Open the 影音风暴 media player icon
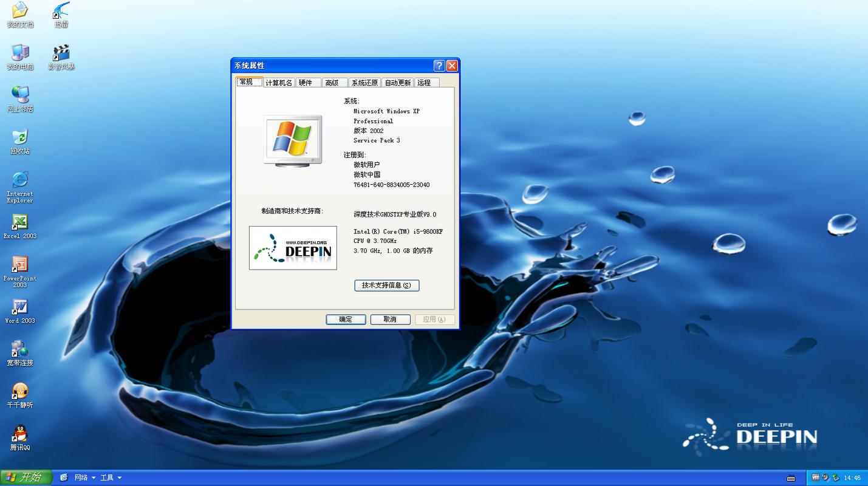The image size is (868, 486). tap(60, 53)
